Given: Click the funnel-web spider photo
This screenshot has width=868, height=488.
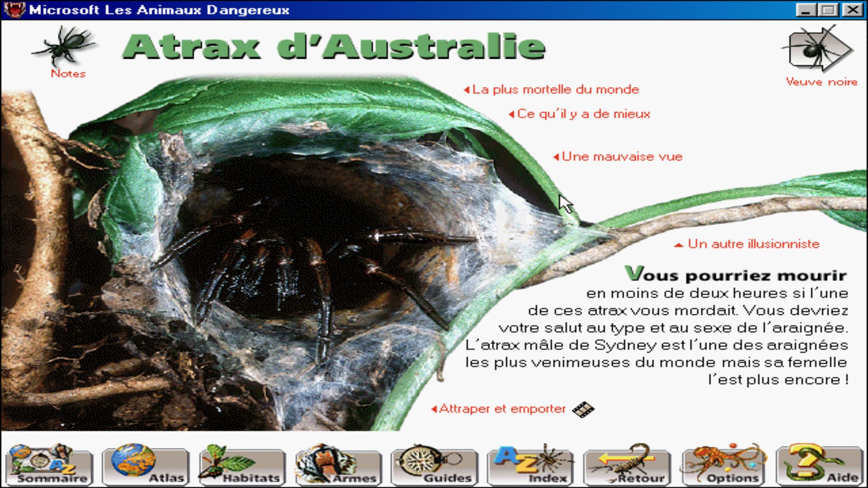Looking at the screenshot, I should 289,253.
